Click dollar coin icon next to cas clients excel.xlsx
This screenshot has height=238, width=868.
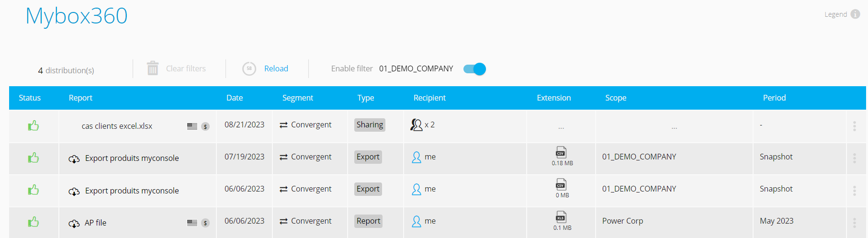tap(205, 126)
